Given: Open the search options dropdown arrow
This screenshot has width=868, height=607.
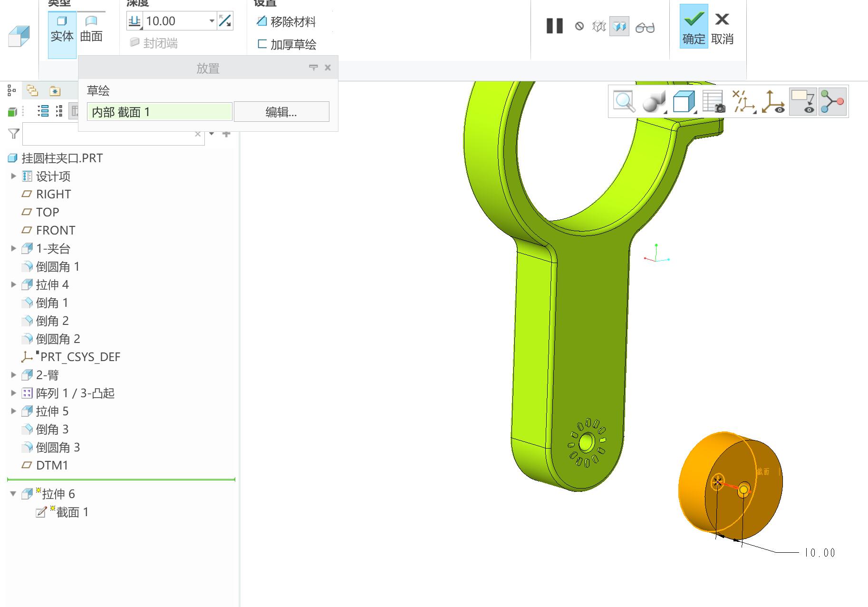Looking at the screenshot, I should 212,134.
